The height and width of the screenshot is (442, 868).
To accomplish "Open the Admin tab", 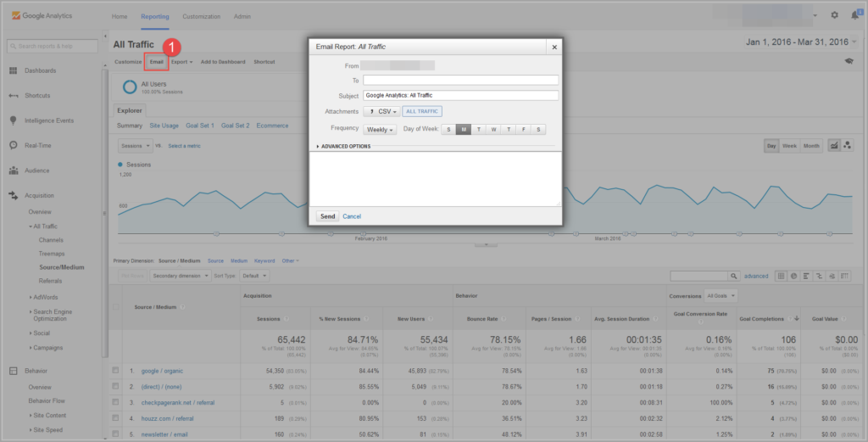I will pyautogui.click(x=242, y=17).
